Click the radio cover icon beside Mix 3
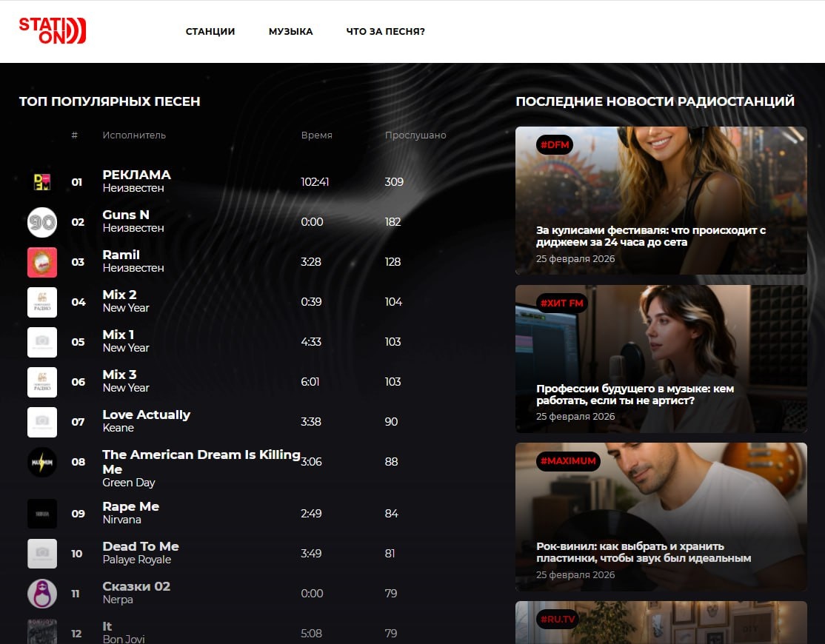825x644 pixels. (42, 382)
